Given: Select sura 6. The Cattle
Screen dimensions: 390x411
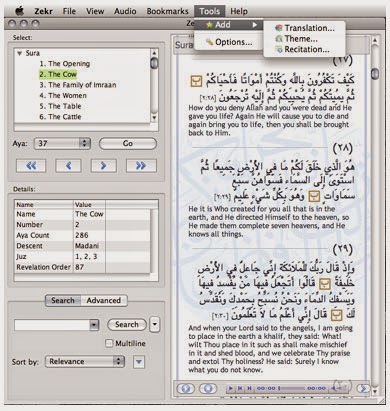Looking at the screenshot, I should pos(60,117).
